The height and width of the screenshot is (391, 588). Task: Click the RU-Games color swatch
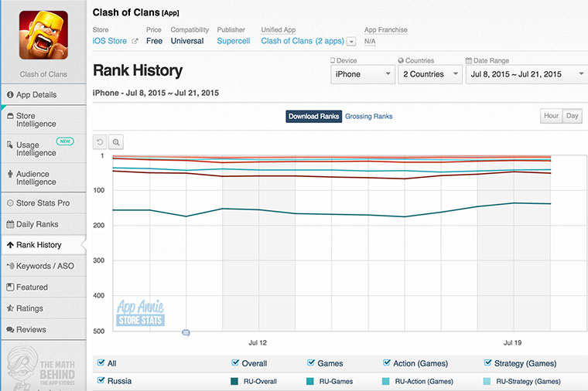[310, 382]
